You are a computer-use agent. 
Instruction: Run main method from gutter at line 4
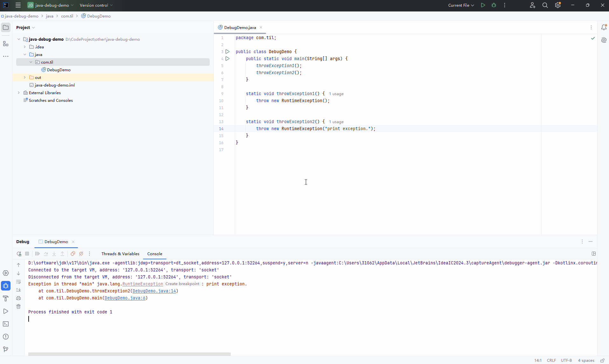[x=227, y=59]
